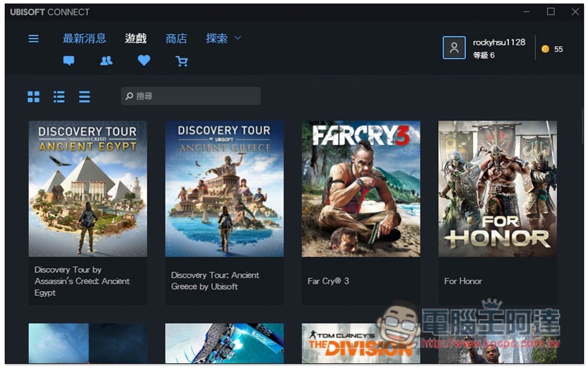This screenshot has width=588, height=368.
Task: Switch to grid tile view
Action: click(34, 97)
